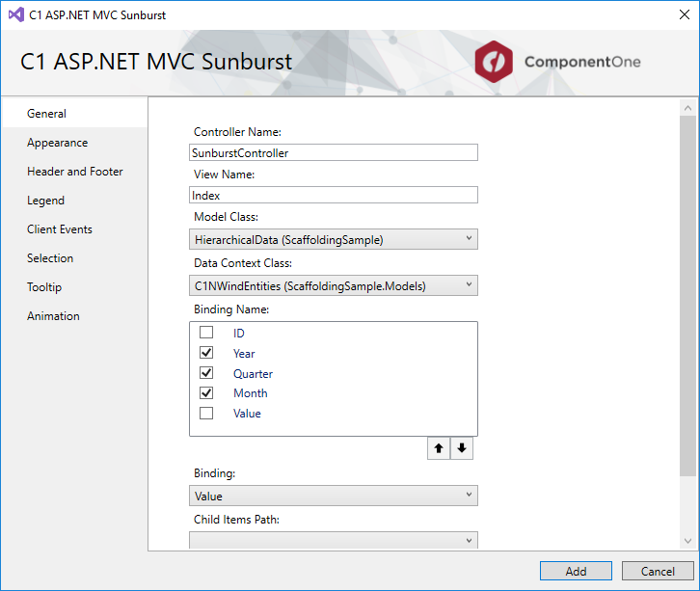
Task: Switch to the Appearance tab
Action: [75, 143]
